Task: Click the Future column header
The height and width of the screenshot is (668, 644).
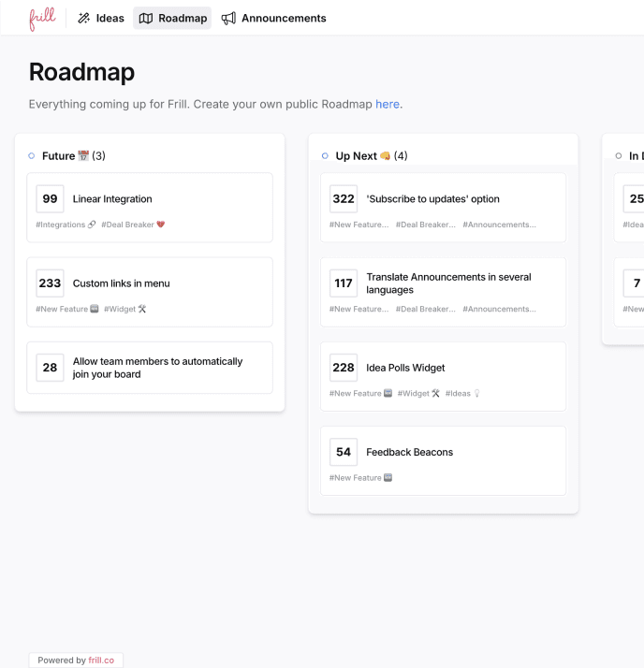Action: click(74, 156)
